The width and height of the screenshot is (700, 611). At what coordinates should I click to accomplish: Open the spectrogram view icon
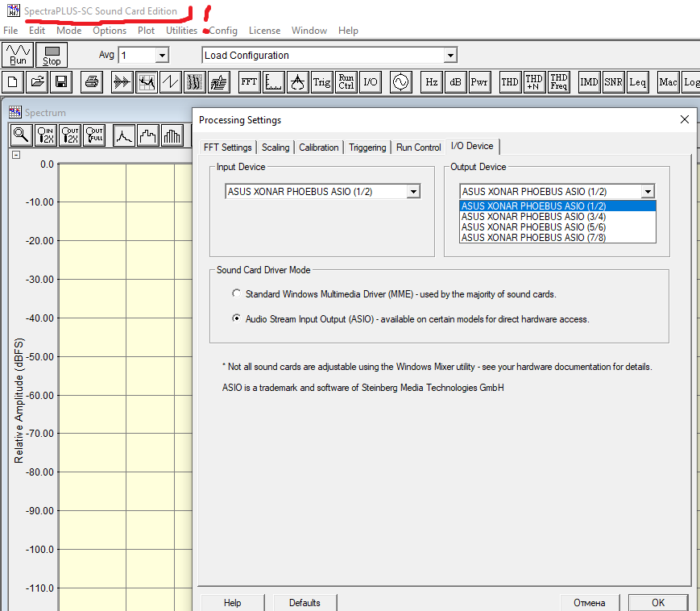[195, 81]
